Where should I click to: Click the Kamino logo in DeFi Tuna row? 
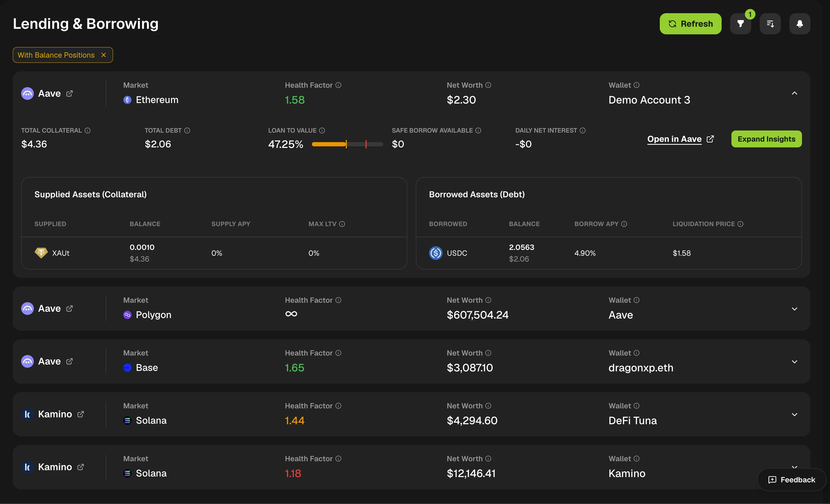[27, 414]
